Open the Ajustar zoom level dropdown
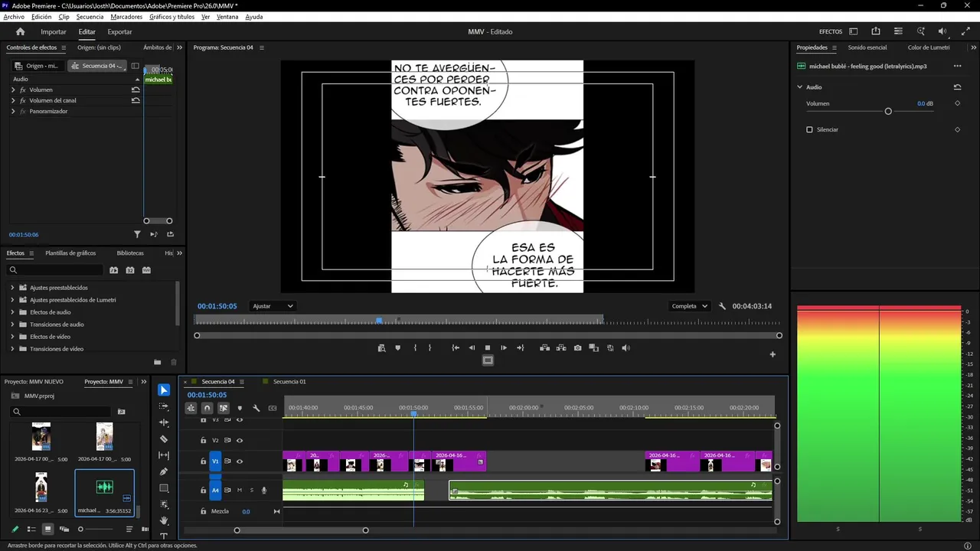 tap(273, 306)
